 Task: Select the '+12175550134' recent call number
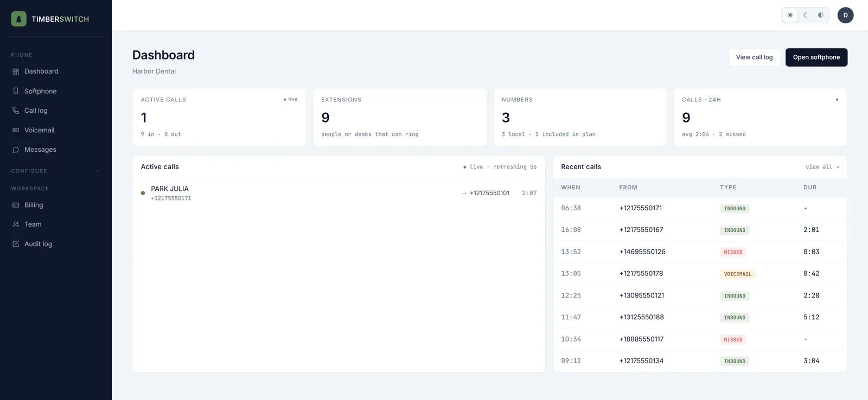pos(641,361)
